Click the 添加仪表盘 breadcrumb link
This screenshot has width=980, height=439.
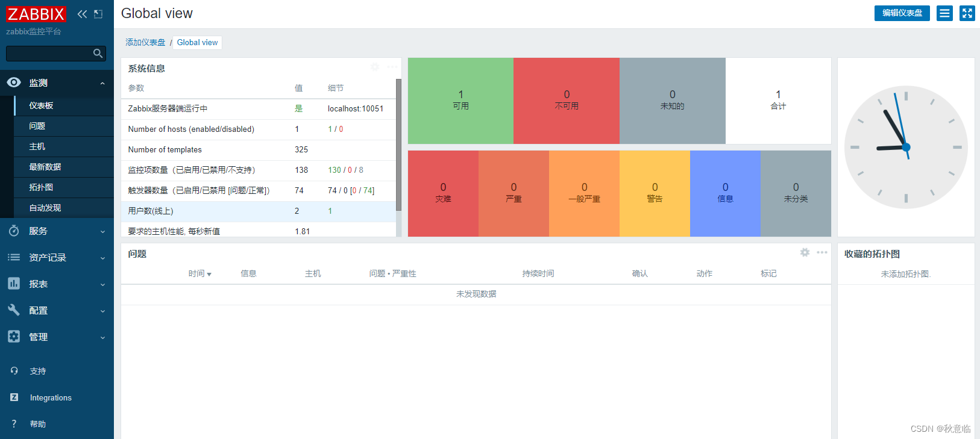(145, 42)
